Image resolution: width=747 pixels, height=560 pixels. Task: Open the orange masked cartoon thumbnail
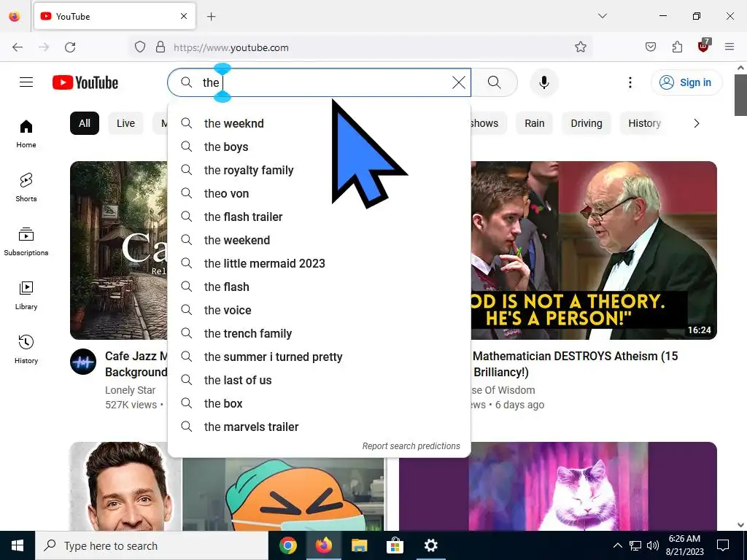pyautogui.click(x=284, y=494)
